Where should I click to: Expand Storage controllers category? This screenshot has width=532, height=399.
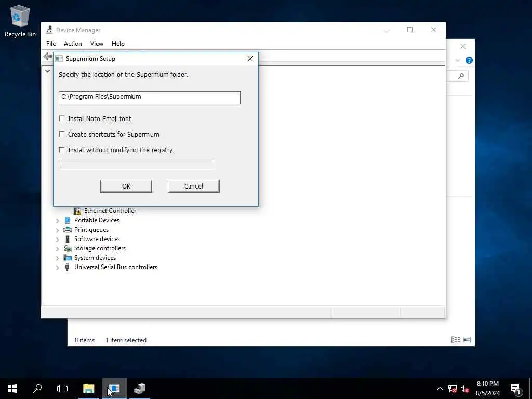coord(57,249)
